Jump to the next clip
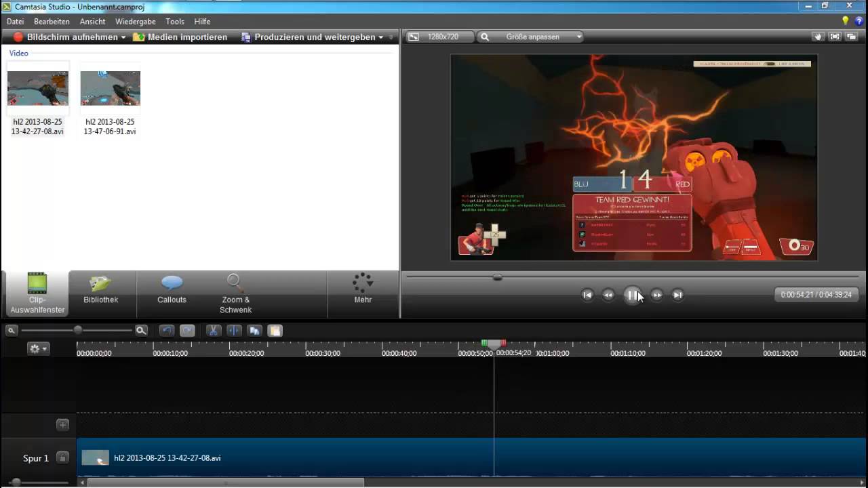The image size is (868, 488). (x=677, y=295)
